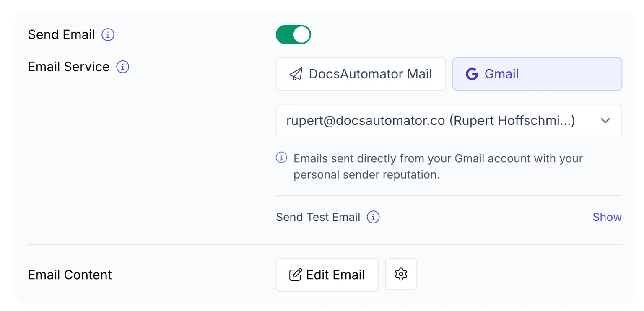Click the info icon next to Send Test Email
The width and height of the screenshot is (644, 311).
[374, 217]
